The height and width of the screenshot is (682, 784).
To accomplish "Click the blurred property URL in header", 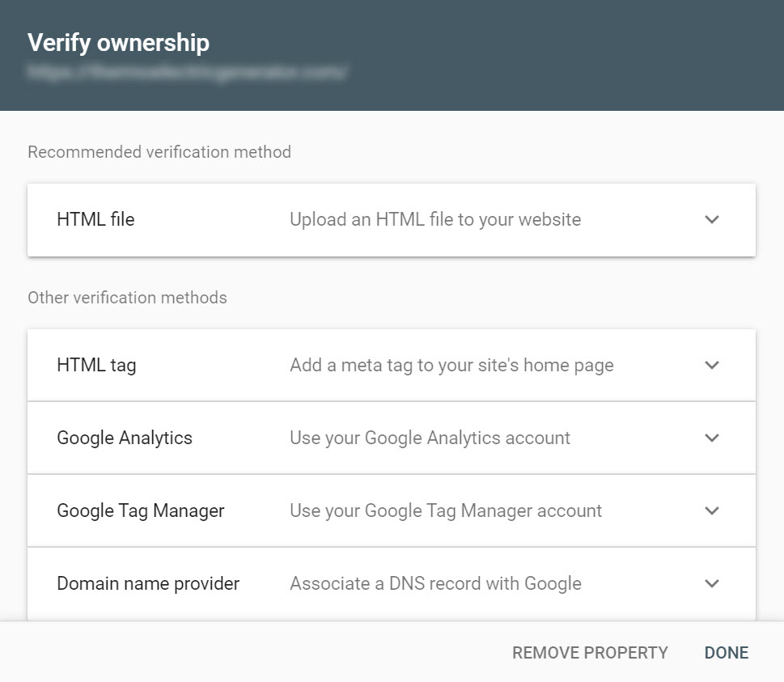I will pos(187,72).
